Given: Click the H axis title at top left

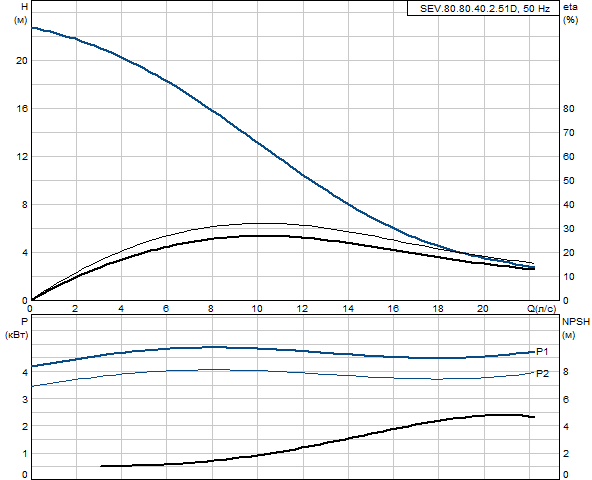Looking at the screenshot, I should (25, 6).
